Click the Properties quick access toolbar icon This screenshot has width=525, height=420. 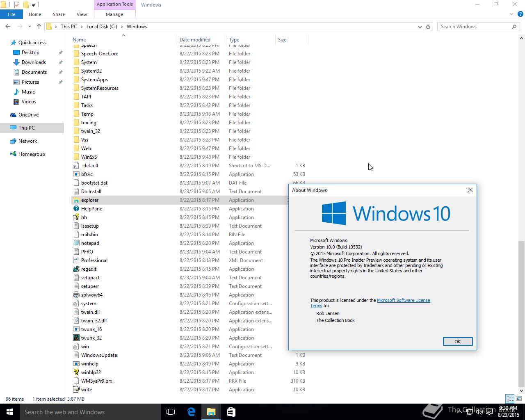16,5
